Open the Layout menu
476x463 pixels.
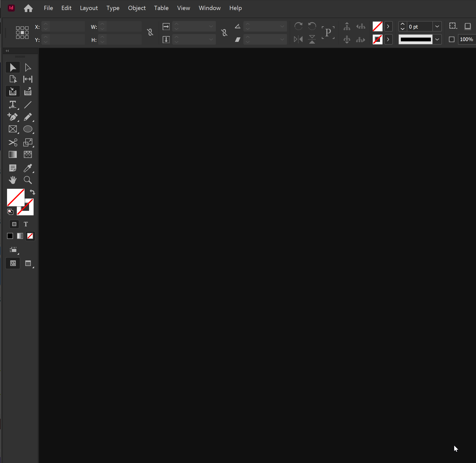(89, 8)
